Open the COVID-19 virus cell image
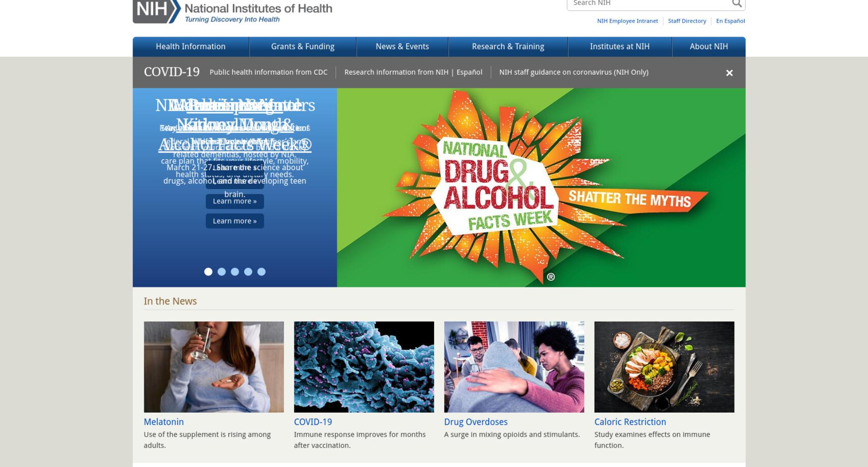Screen dimensions: 868x467 coord(364,367)
